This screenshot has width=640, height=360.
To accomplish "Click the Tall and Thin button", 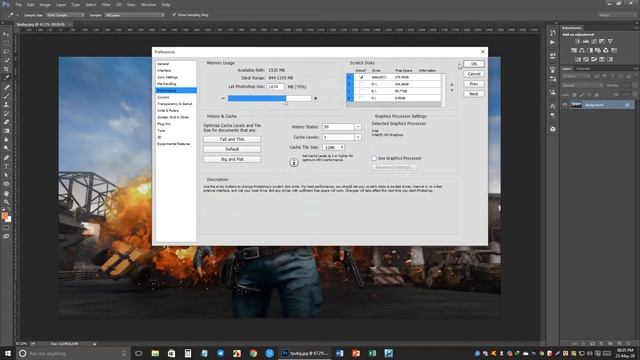I will click(232, 139).
